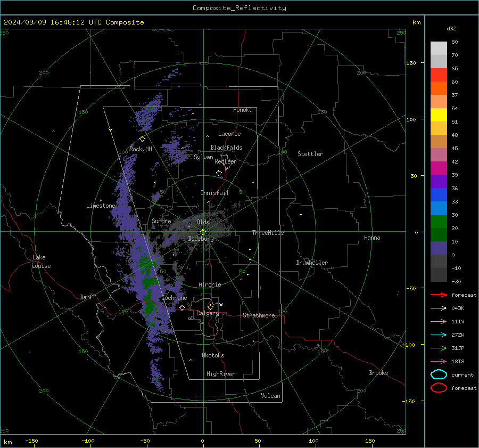Select the yellow swatch between 54 and 51 dBZ
479x448 pixels.
pos(439,115)
